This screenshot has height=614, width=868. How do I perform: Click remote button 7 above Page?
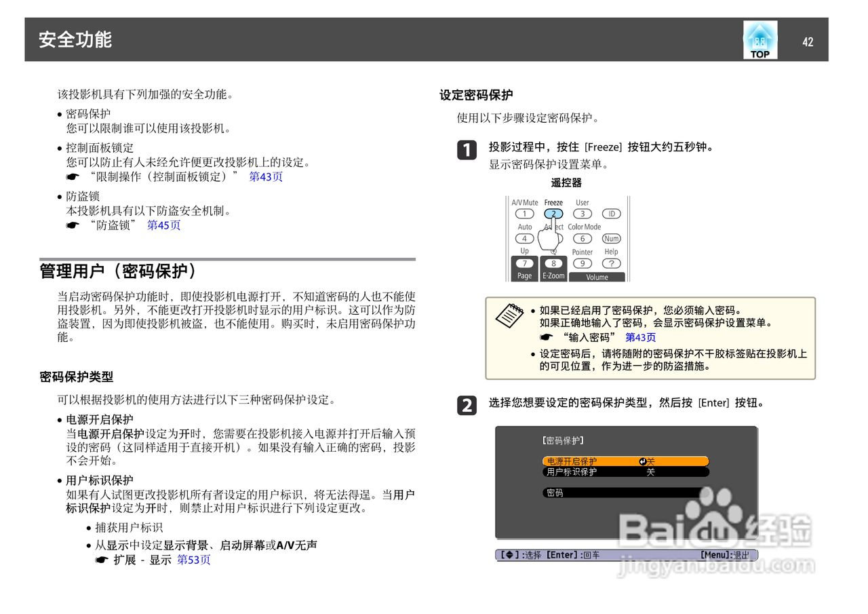[524, 264]
